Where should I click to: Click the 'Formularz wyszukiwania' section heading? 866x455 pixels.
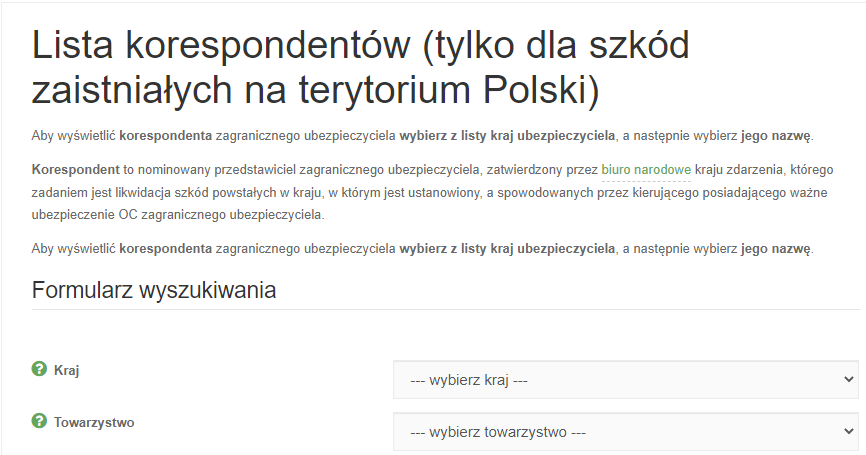tap(154, 290)
